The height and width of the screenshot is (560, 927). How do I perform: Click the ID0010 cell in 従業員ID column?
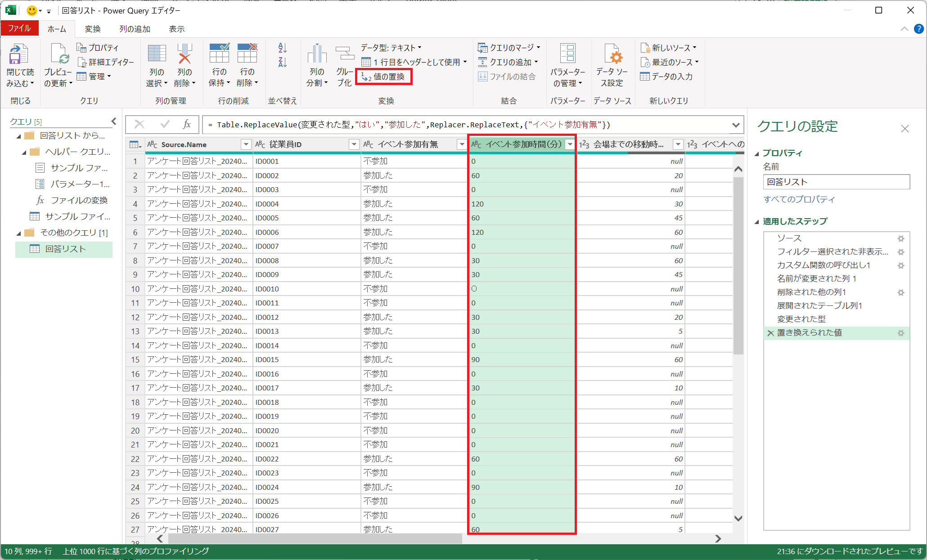tap(306, 289)
